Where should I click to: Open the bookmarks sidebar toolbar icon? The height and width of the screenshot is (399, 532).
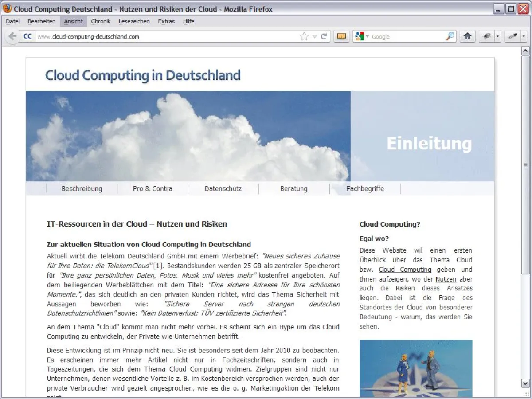tap(341, 36)
